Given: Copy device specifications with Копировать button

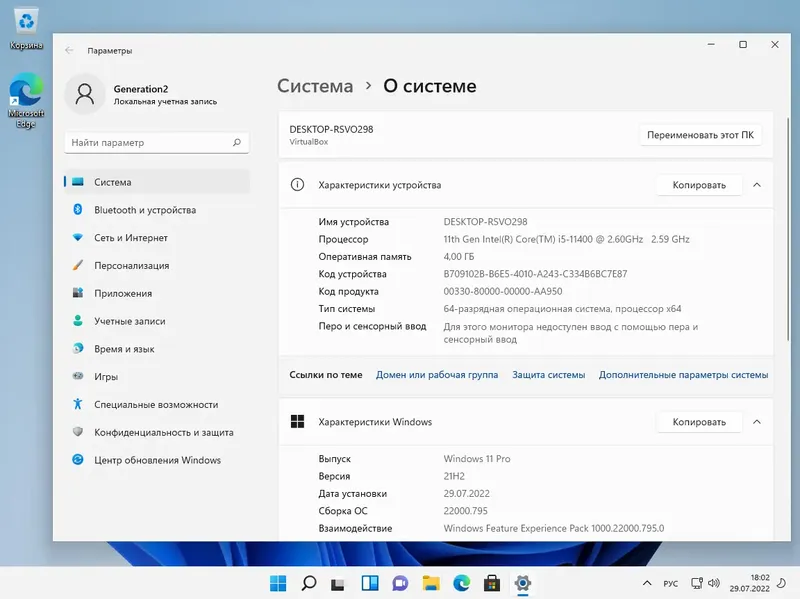Looking at the screenshot, I should click(698, 185).
